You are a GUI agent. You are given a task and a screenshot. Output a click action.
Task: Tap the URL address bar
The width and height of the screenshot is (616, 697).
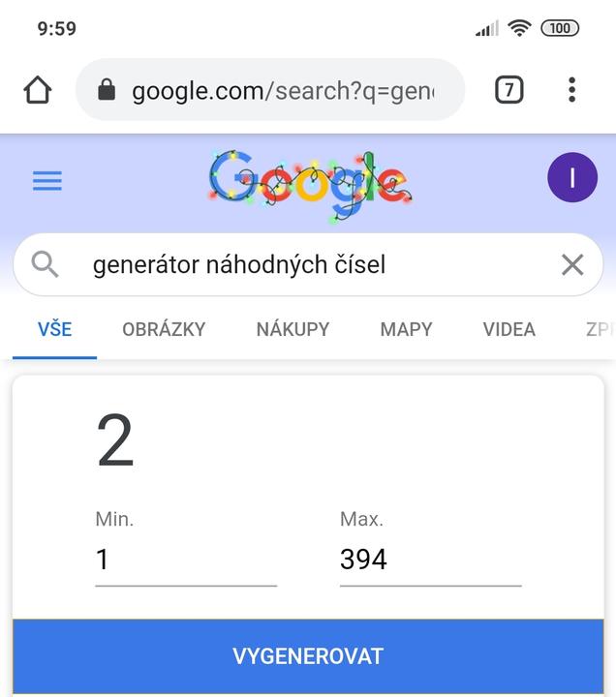(x=281, y=91)
